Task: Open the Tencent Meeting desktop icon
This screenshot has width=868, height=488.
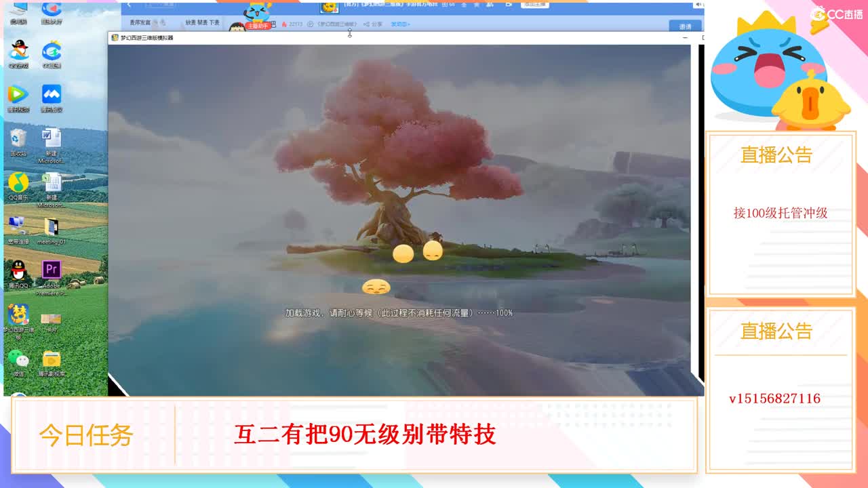Action: (x=52, y=96)
